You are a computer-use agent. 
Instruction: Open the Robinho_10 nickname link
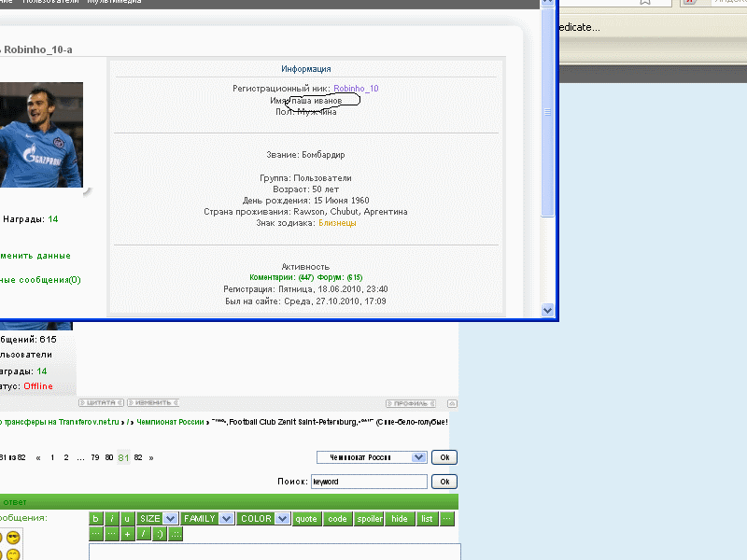[x=356, y=89]
